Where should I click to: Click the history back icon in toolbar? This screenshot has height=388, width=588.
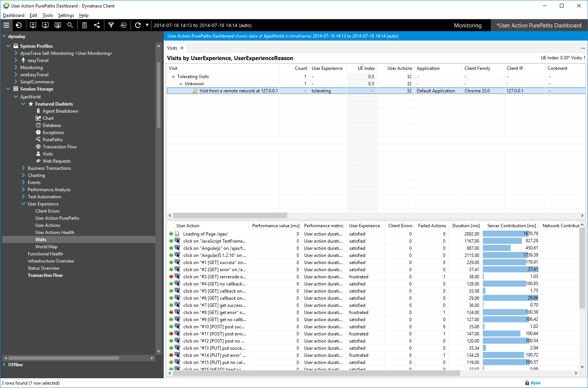pyautogui.click(x=19, y=25)
